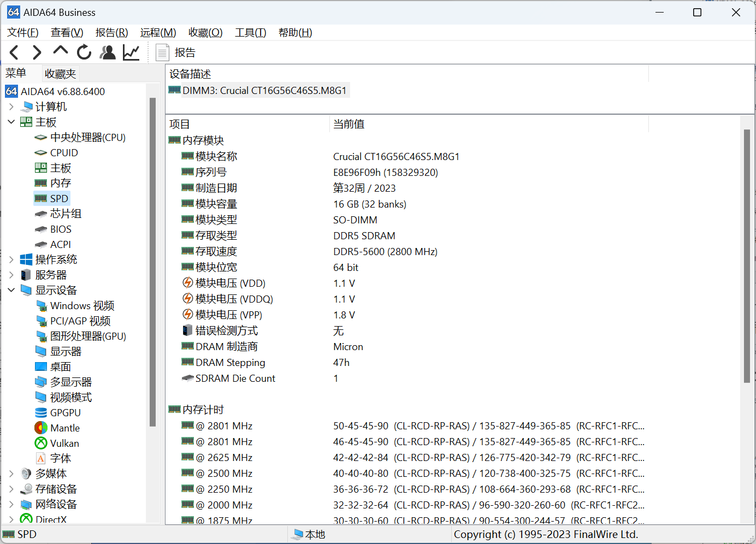The image size is (756, 544).
Task: Open the 文件(F) menu
Action: (23, 33)
